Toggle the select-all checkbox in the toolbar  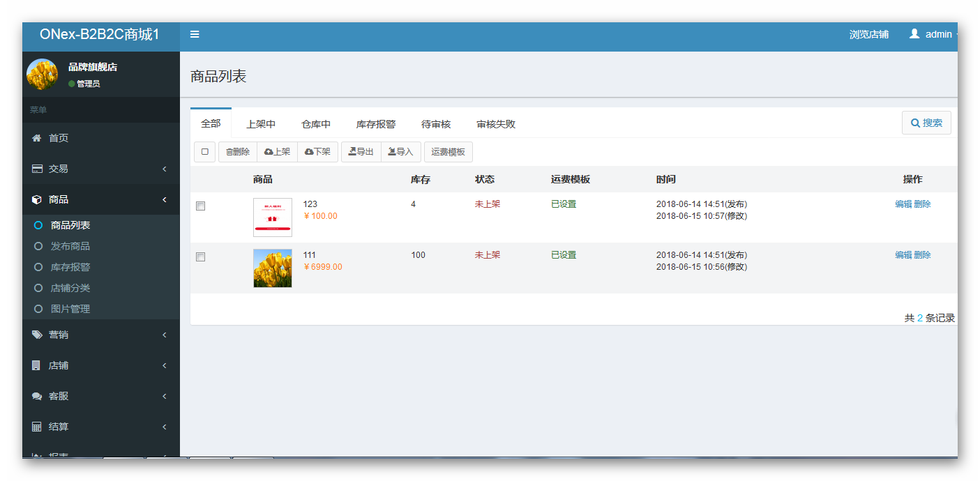(204, 152)
